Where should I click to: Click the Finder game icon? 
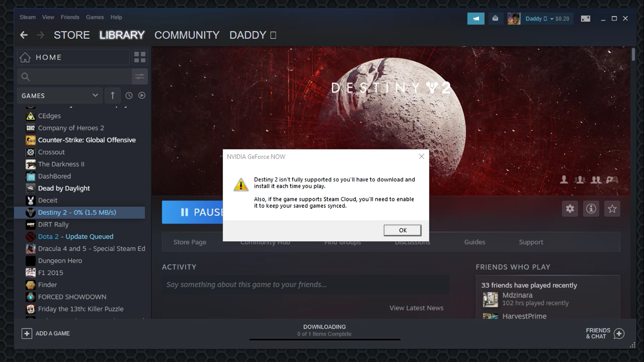click(31, 285)
